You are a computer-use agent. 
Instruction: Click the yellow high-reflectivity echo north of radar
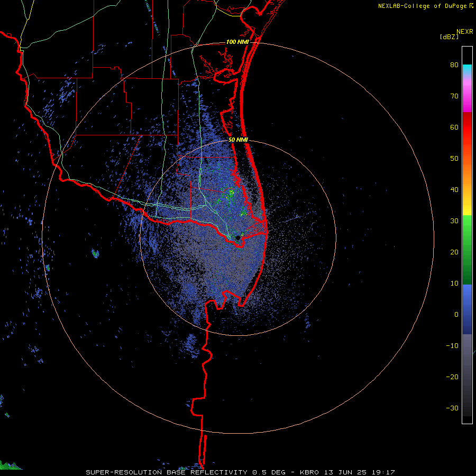[x=231, y=191]
